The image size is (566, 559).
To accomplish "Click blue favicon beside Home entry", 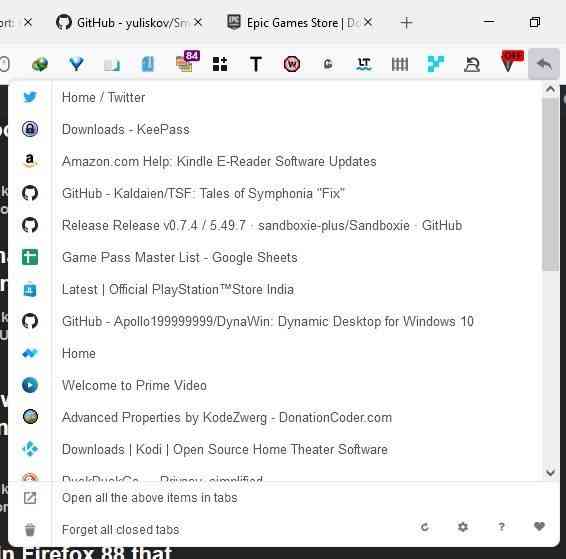I will [30, 353].
